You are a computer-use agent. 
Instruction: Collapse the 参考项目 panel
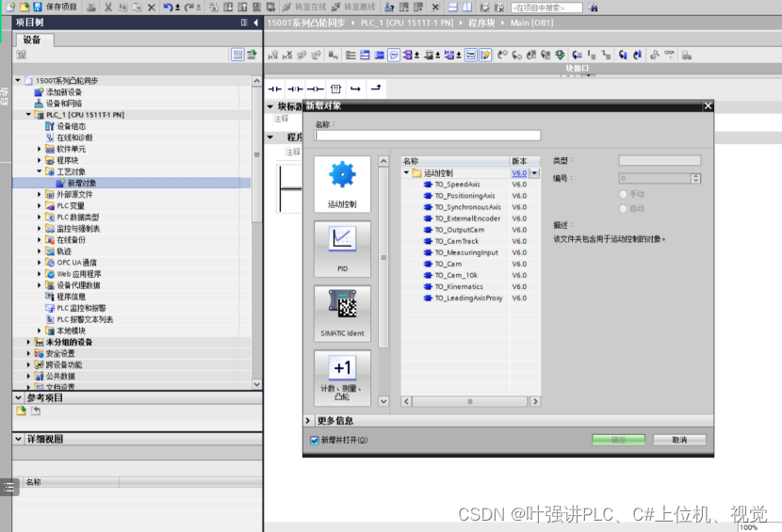click(19, 397)
